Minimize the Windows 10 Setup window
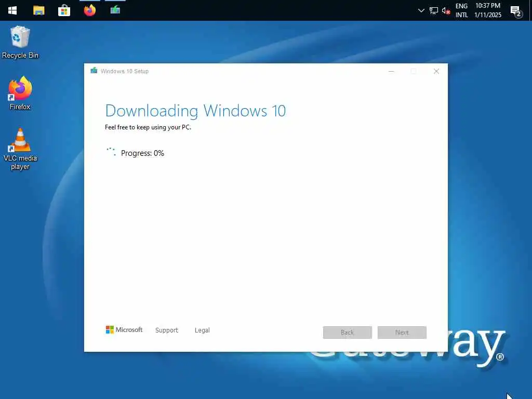The image size is (532, 399). point(391,71)
